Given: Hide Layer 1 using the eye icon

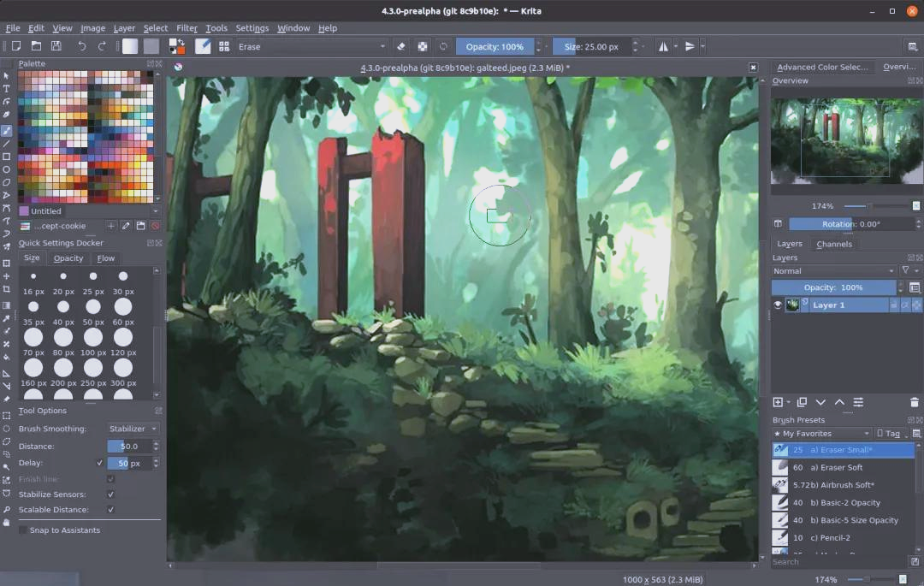Looking at the screenshot, I should click(778, 305).
